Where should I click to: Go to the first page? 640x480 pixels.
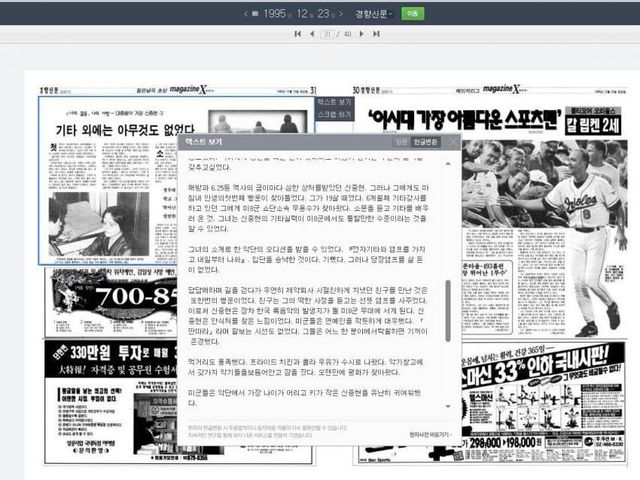[x=297, y=34]
